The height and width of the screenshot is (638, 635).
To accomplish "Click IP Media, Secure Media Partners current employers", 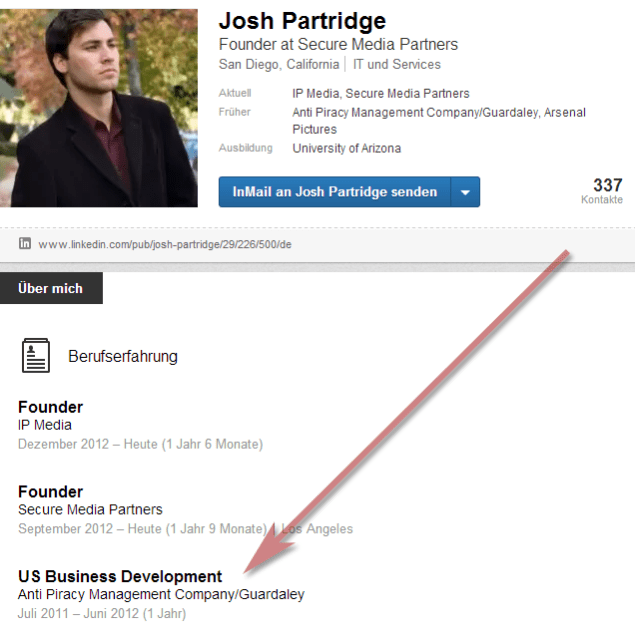I will [380, 94].
